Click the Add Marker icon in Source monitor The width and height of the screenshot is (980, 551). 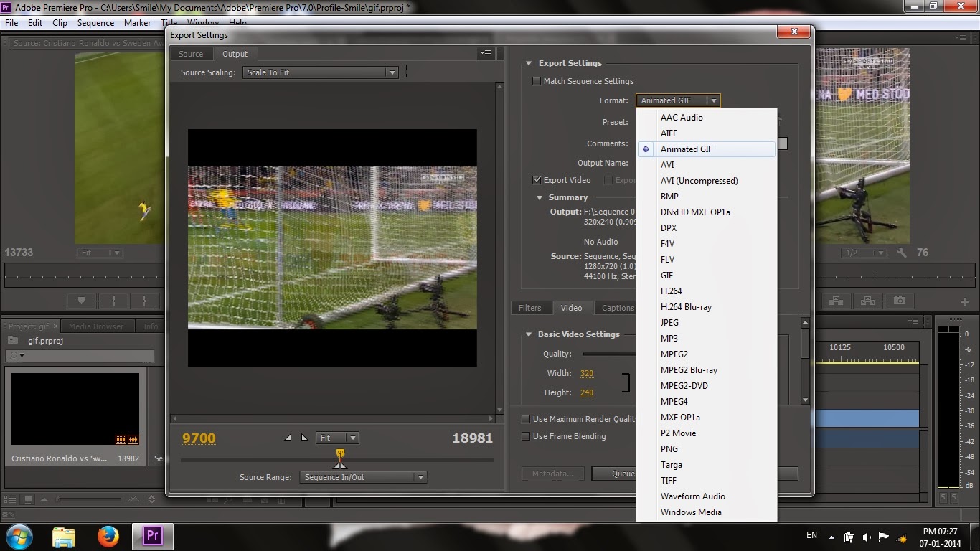81,301
